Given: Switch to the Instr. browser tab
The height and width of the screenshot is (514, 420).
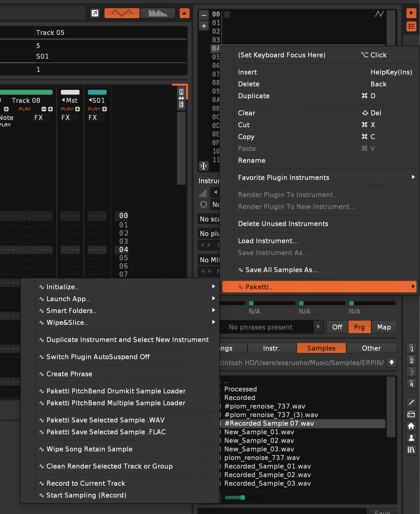Looking at the screenshot, I should coord(271,348).
